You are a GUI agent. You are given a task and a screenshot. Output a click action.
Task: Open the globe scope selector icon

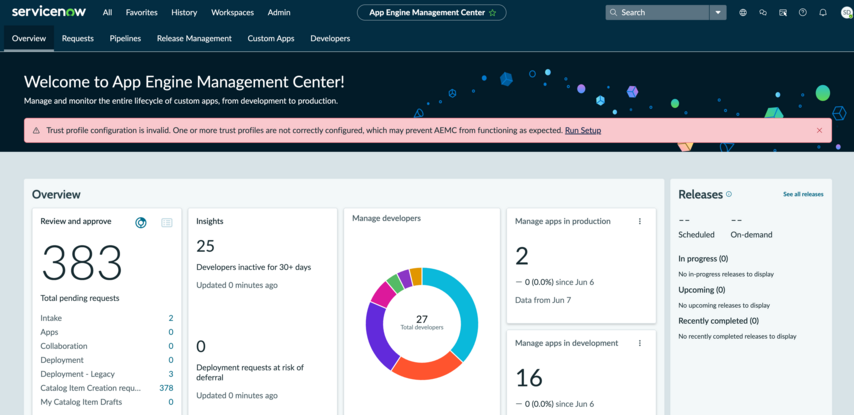(743, 13)
